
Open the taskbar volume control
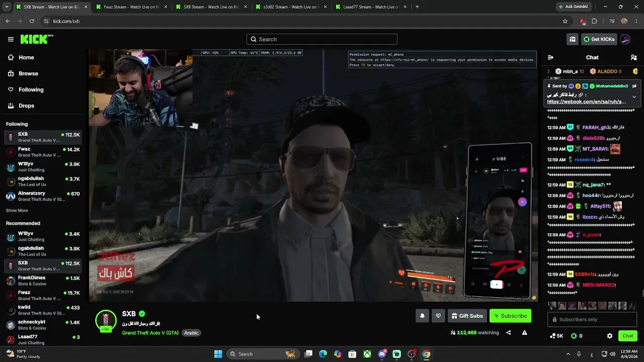(613, 354)
